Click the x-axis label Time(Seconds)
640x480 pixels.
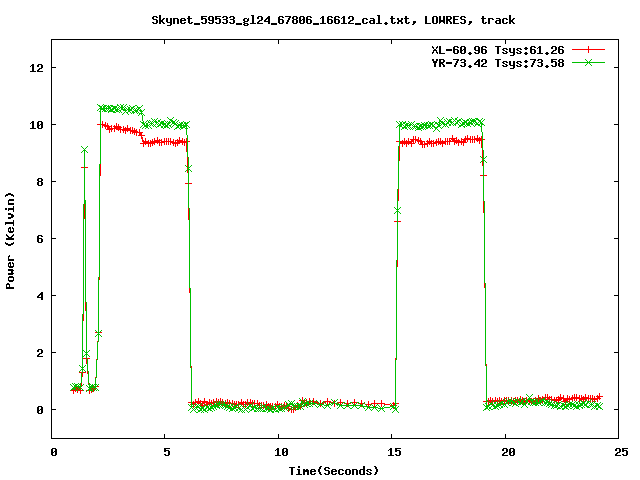coord(333,471)
